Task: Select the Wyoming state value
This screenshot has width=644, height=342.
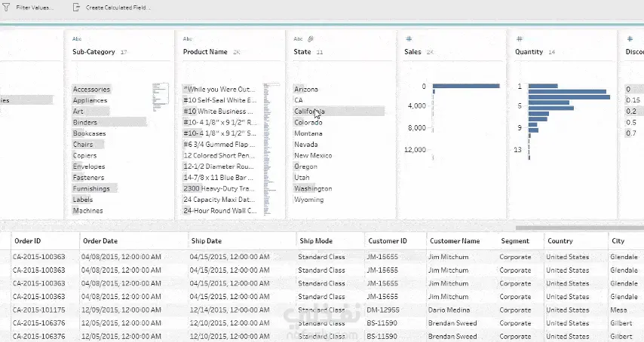Action: coord(309,200)
